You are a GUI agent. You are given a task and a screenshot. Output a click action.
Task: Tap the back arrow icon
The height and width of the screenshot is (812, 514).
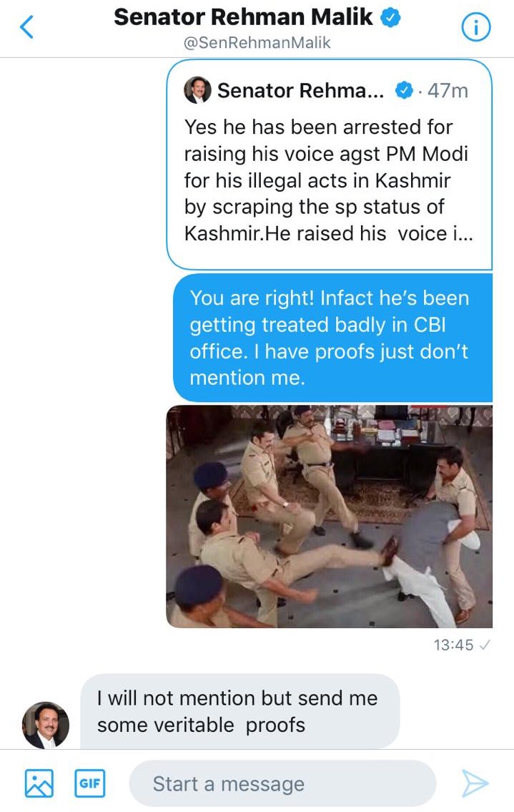[26, 27]
